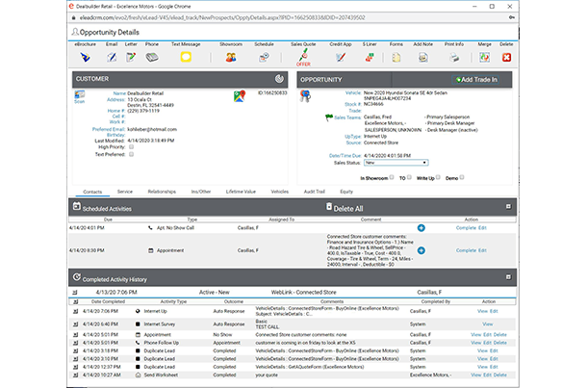The width and height of the screenshot is (588, 388).
Task: Open the Credit App icon
Action: [x=340, y=57]
